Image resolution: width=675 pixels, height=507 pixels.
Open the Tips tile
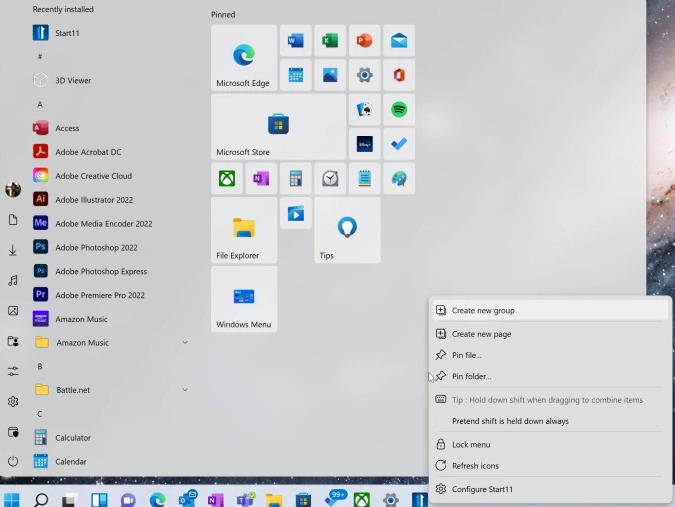[347, 230]
